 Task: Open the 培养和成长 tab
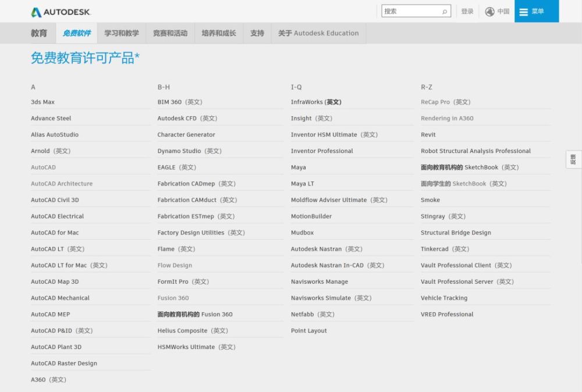tap(219, 33)
